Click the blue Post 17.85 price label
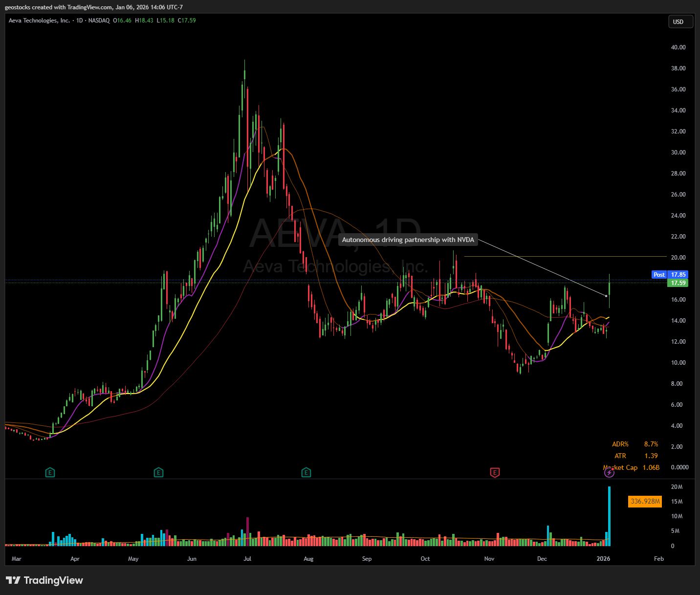700x595 pixels. coord(670,275)
